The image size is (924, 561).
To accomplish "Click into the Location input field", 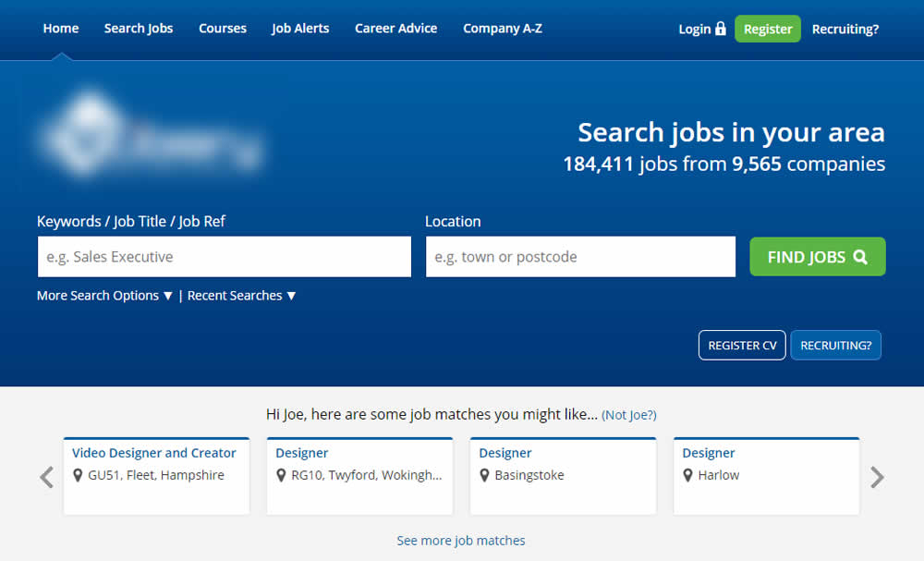I will [580, 257].
